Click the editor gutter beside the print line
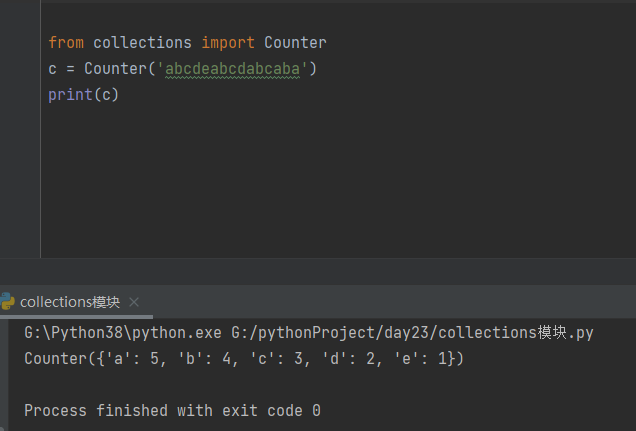636x431 pixels. [20, 96]
